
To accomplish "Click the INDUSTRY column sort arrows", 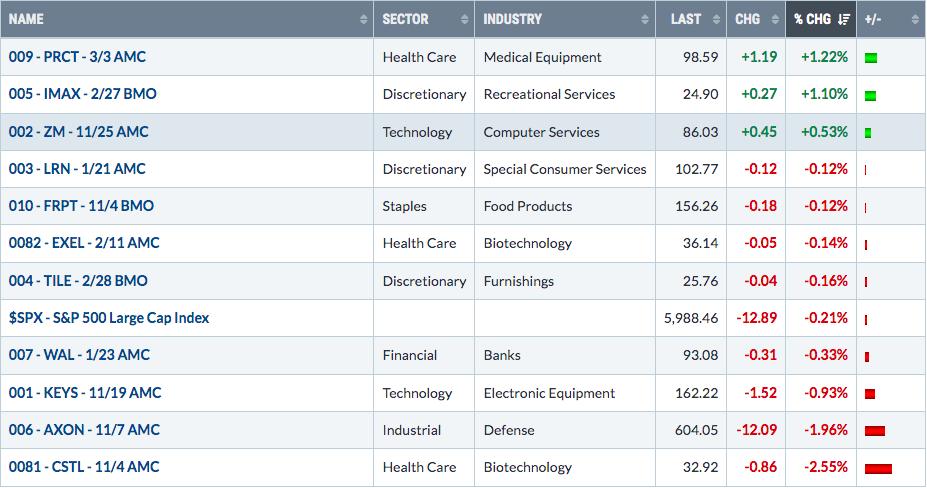I will pos(645,20).
